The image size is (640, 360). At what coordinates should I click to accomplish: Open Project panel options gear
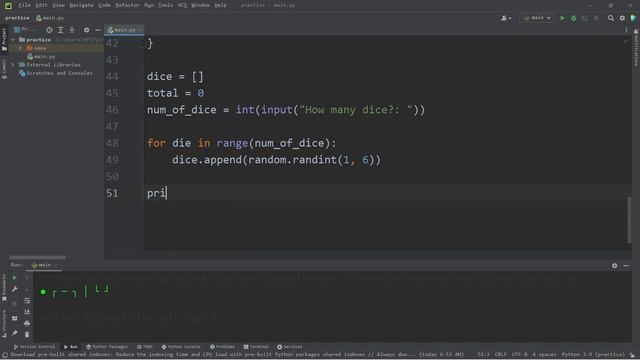point(86,30)
